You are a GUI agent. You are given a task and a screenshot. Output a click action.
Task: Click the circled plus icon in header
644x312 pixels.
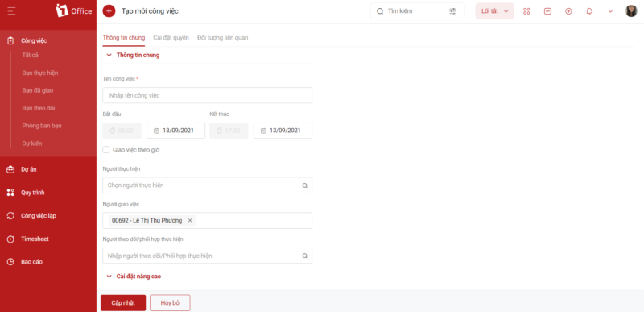pyautogui.click(x=568, y=11)
